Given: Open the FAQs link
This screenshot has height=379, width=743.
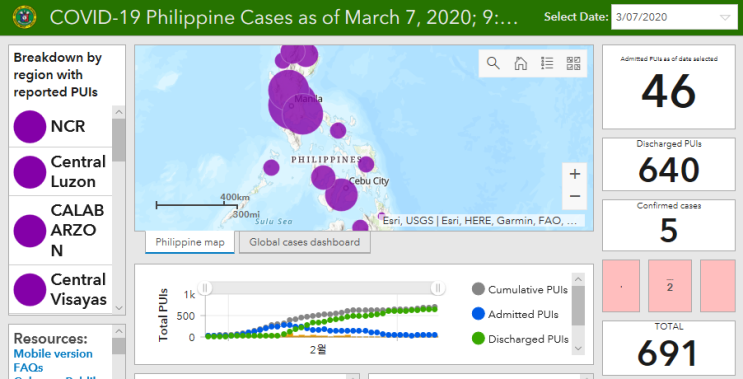Looking at the screenshot, I should 28,368.
